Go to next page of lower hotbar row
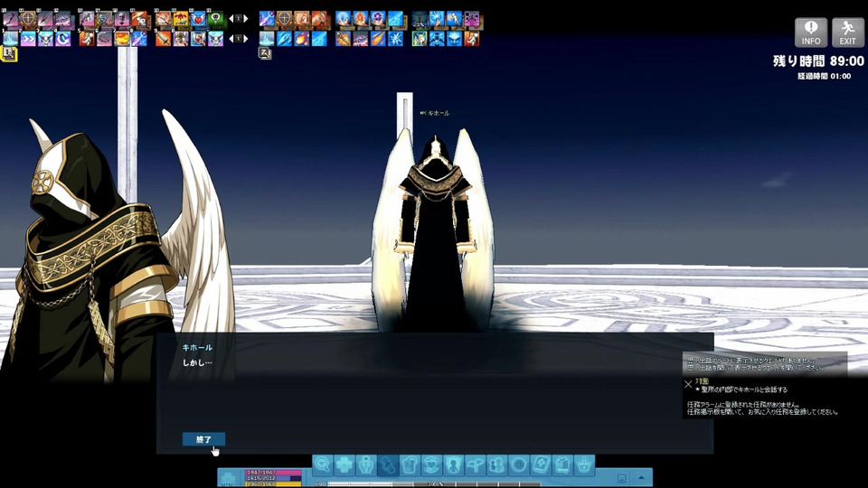868x488 pixels. (246, 38)
